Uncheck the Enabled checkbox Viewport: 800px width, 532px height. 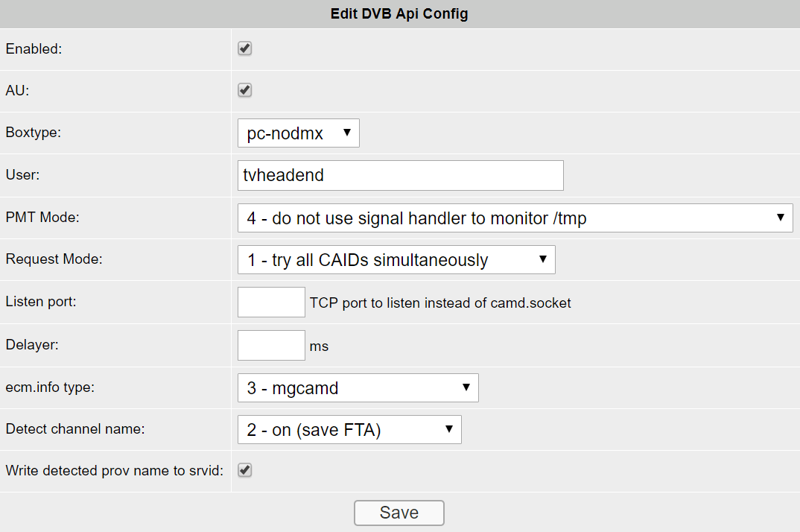click(245, 48)
